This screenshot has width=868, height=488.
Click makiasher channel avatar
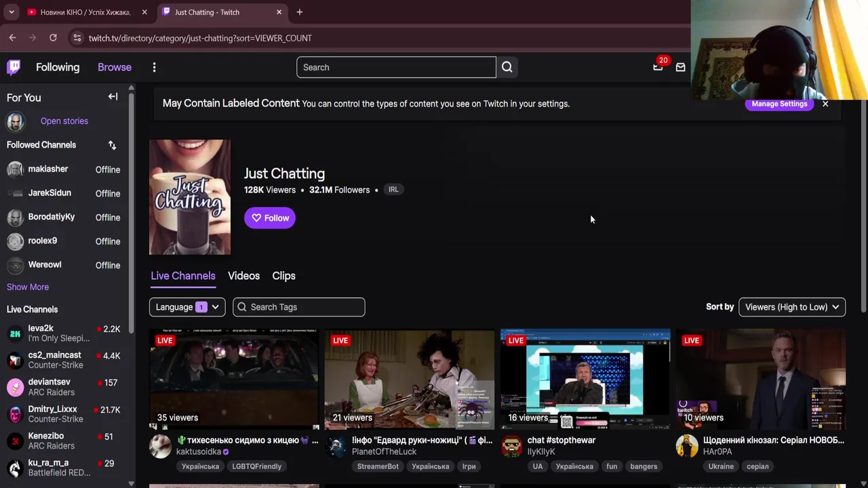point(15,169)
